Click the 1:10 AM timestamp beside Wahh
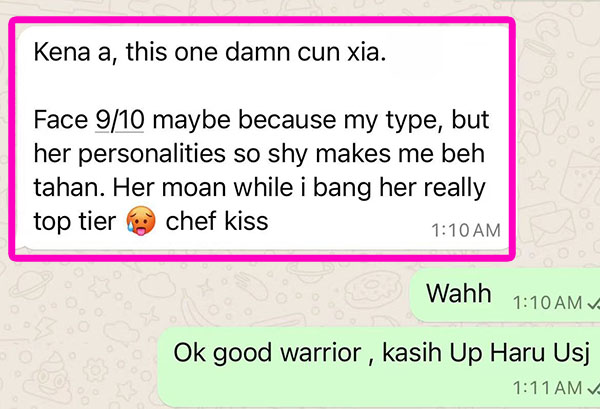The width and height of the screenshot is (600, 409). [547, 303]
